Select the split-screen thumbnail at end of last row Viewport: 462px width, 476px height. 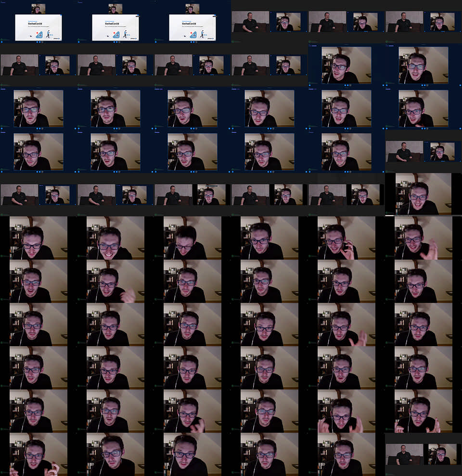[423, 454]
